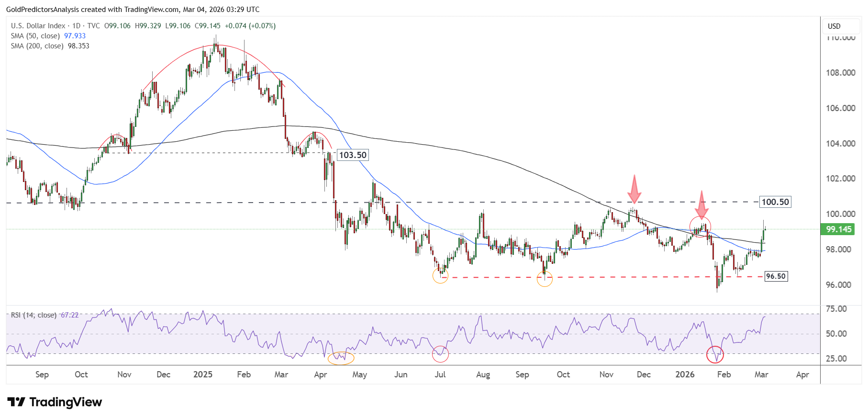
Task: Select the 100.50 resistance label
Action: [x=775, y=202]
